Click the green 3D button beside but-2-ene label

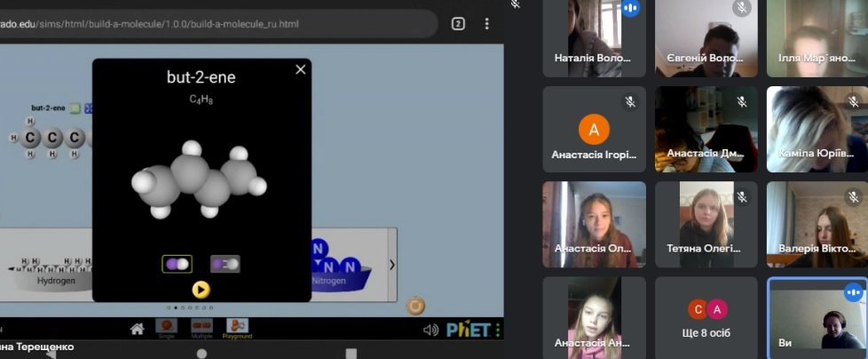pyautogui.click(x=75, y=108)
